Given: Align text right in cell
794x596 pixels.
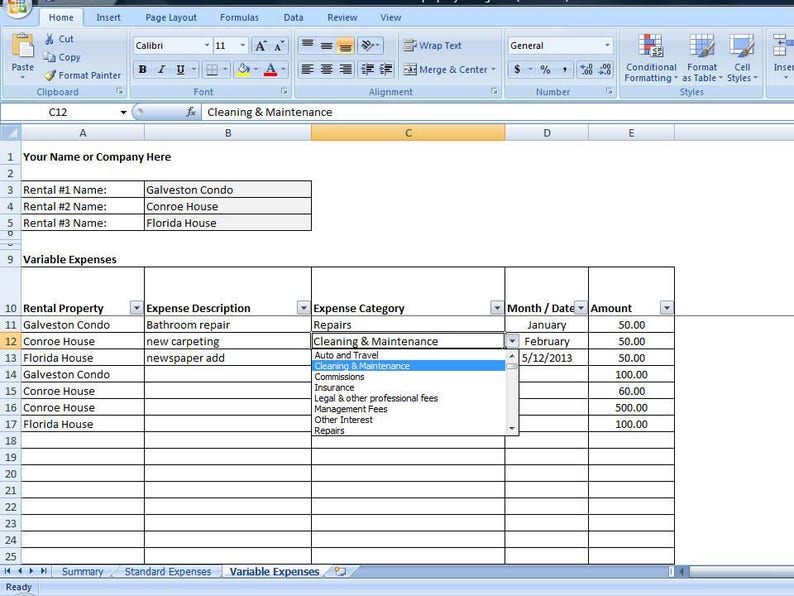Looking at the screenshot, I should coord(345,69).
